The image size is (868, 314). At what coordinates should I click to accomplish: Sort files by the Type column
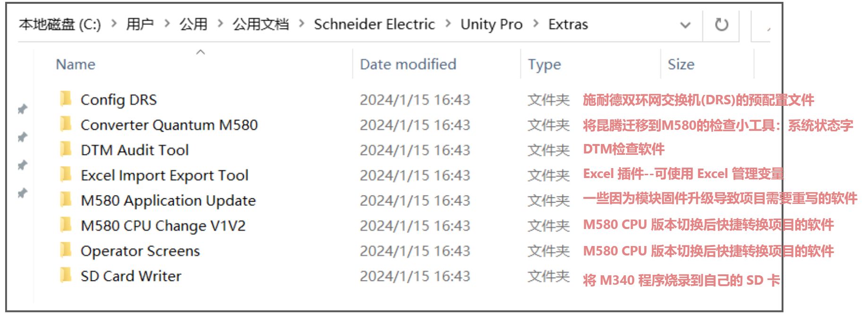tap(544, 64)
